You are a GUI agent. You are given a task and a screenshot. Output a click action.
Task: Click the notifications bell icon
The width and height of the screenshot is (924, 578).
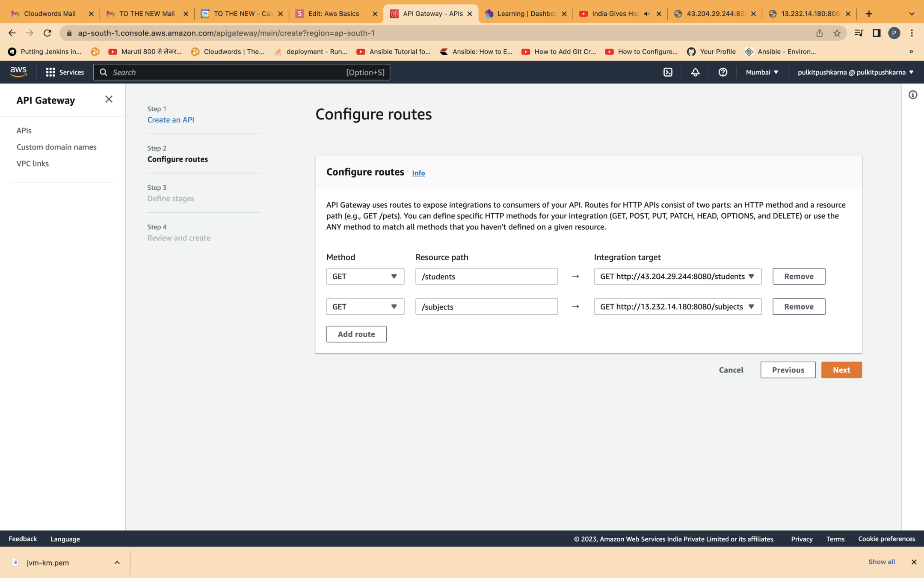(695, 72)
